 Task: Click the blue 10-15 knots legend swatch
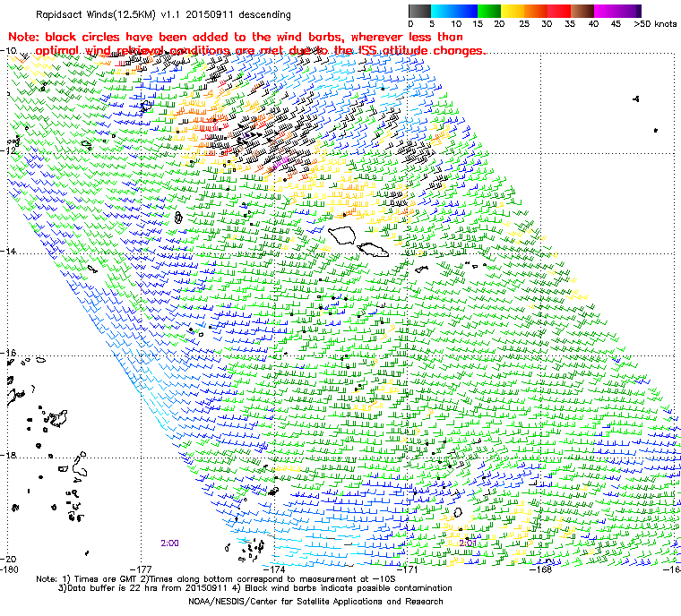pos(466,11)
